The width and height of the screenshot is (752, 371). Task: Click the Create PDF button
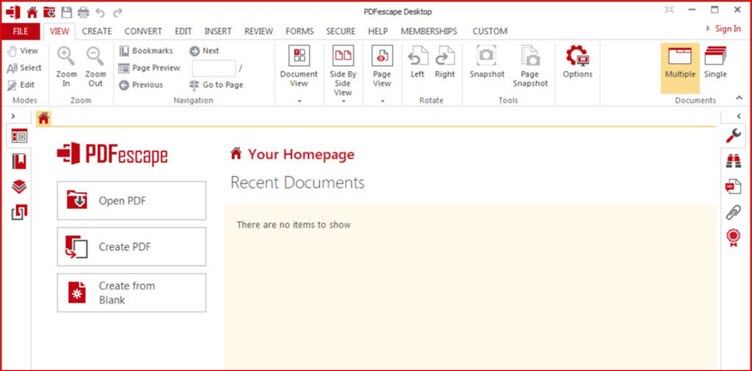pos(131,247)
